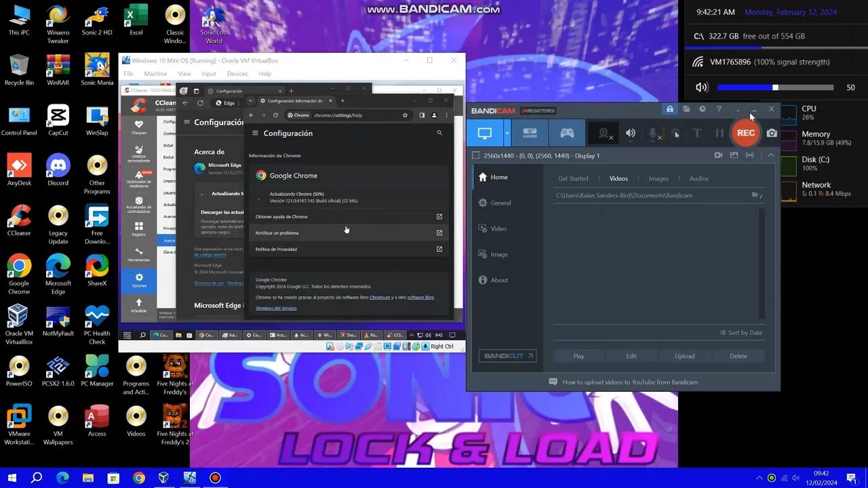Open recorded files folder icon in Bandicam titlebar
The width and height of the screenshot is (868, 488).
(686, 109)
